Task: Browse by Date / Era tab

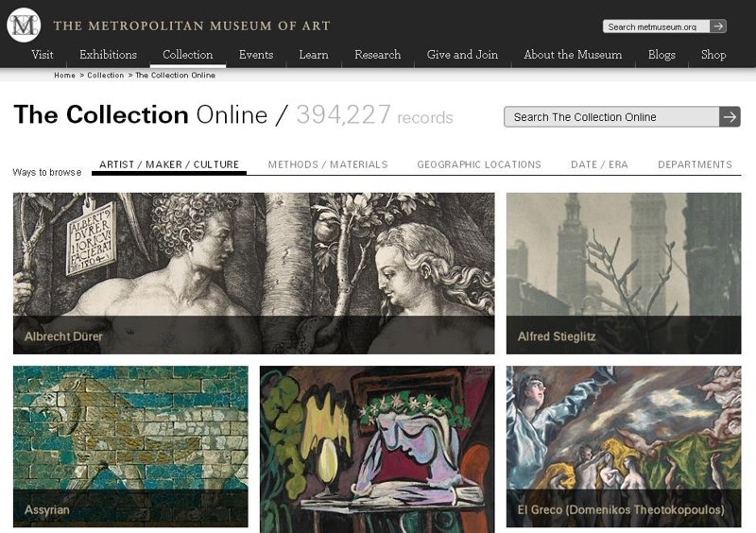Action: (599, 164)
